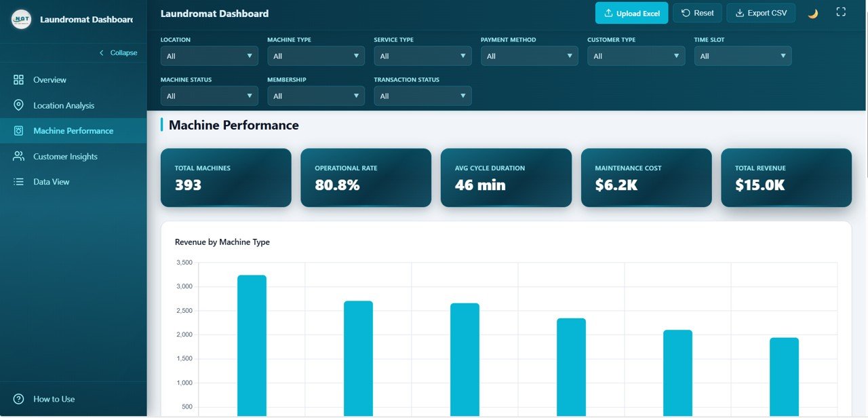This screenshot has width=868, height=418.
Task: Open Data View via its list icon
Action: coord(18,181)
